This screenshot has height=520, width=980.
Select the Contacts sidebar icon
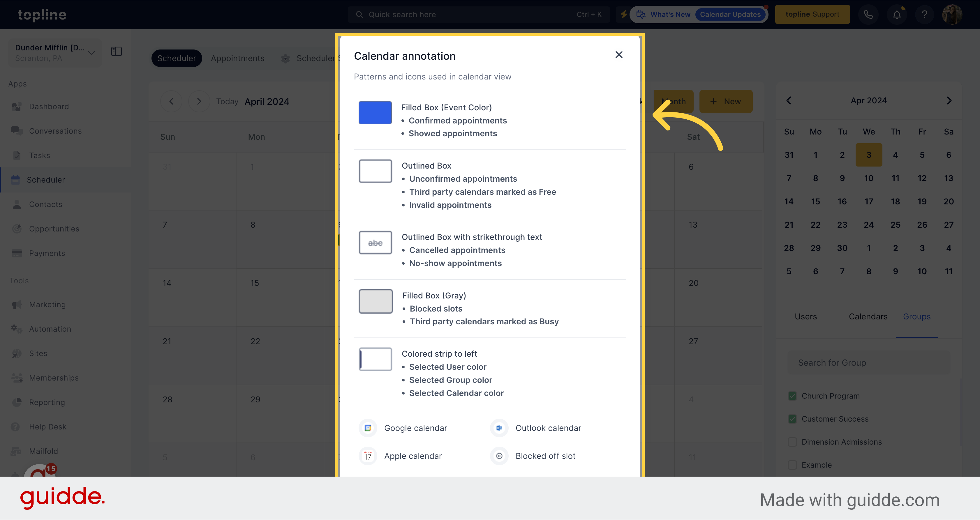point(17,205)
